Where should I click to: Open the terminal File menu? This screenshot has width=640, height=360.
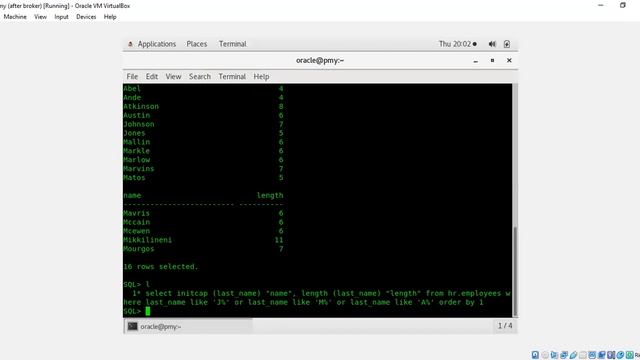click(x=132, y=77)
